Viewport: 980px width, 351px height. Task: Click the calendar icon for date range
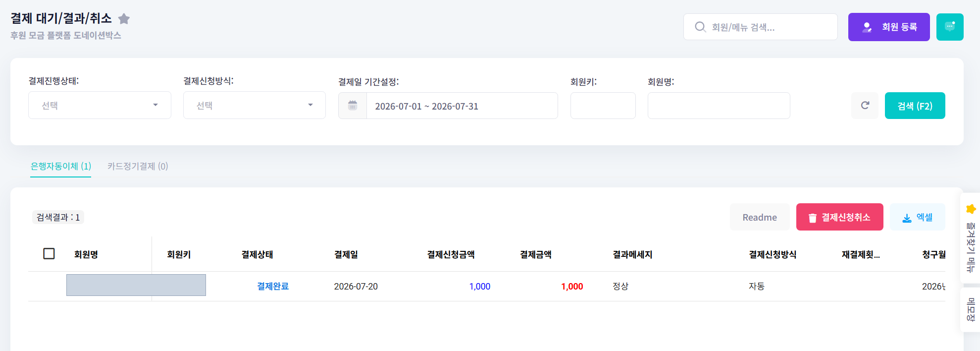coord(353,106)
